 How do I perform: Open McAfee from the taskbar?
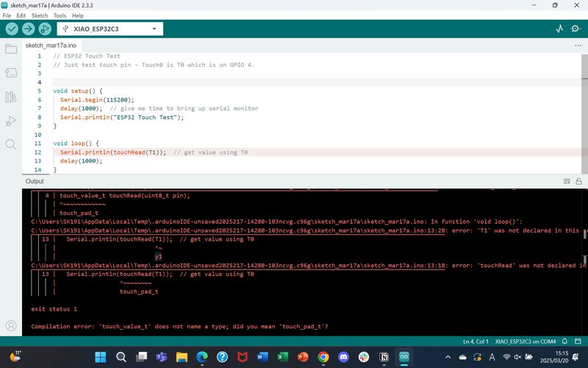click(243, 357)
